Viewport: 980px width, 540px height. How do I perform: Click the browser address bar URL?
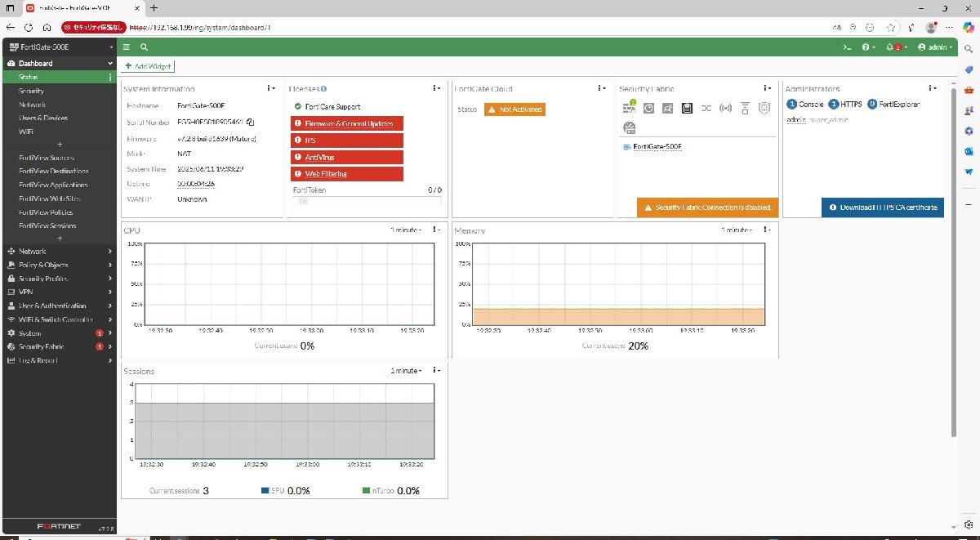(200, 27)
